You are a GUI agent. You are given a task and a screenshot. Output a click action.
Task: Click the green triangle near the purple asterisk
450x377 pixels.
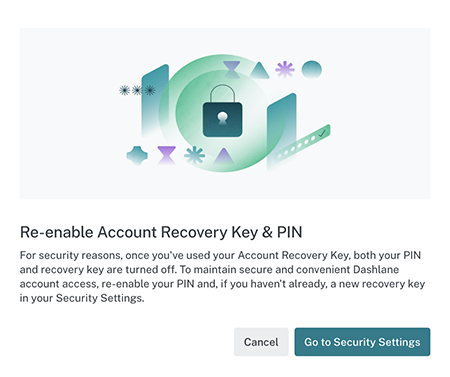[x=260, y=70]
